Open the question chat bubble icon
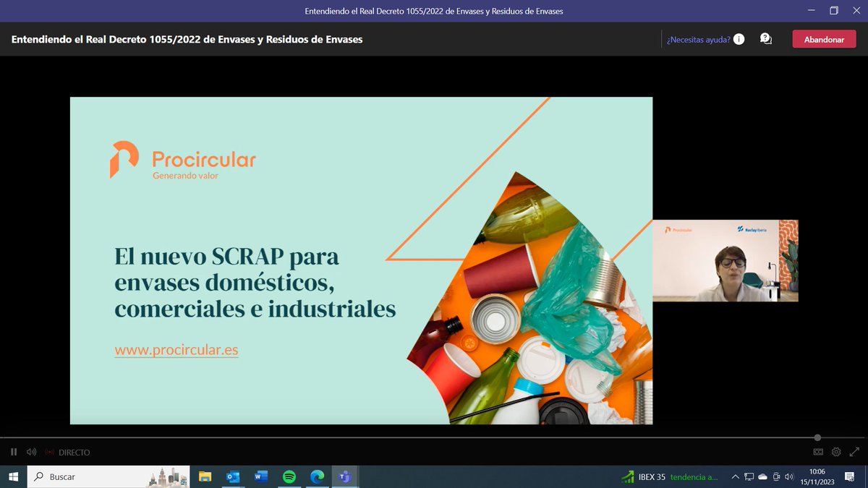The image size is (868, 488). tap(765, 39)
